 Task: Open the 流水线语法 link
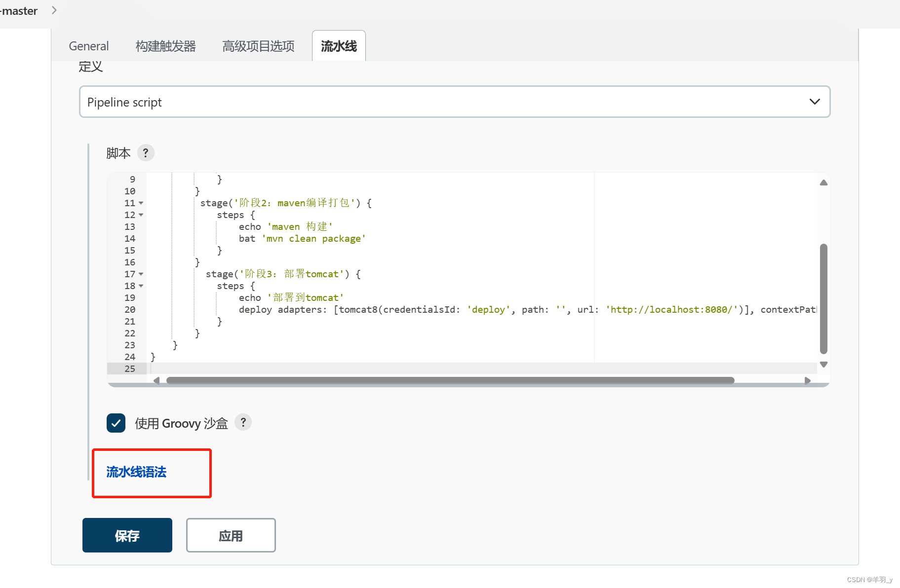(136, 472)
